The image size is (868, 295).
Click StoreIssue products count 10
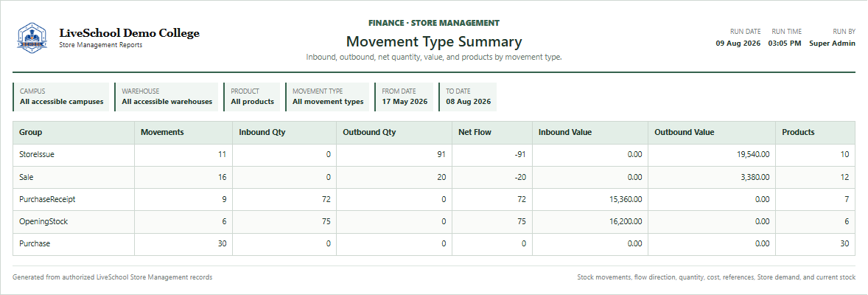[844, 155]
